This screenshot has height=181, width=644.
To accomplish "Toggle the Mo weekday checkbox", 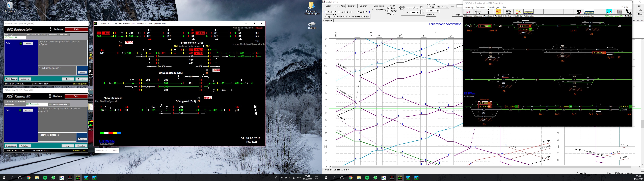I will (326, 12).
